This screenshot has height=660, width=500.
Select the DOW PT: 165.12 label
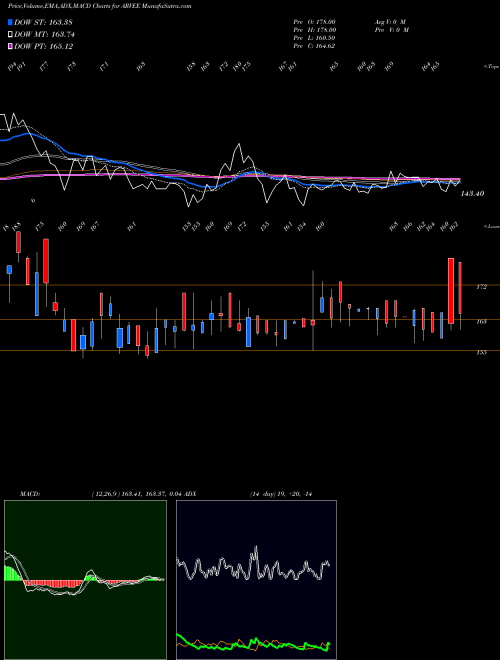43,47
